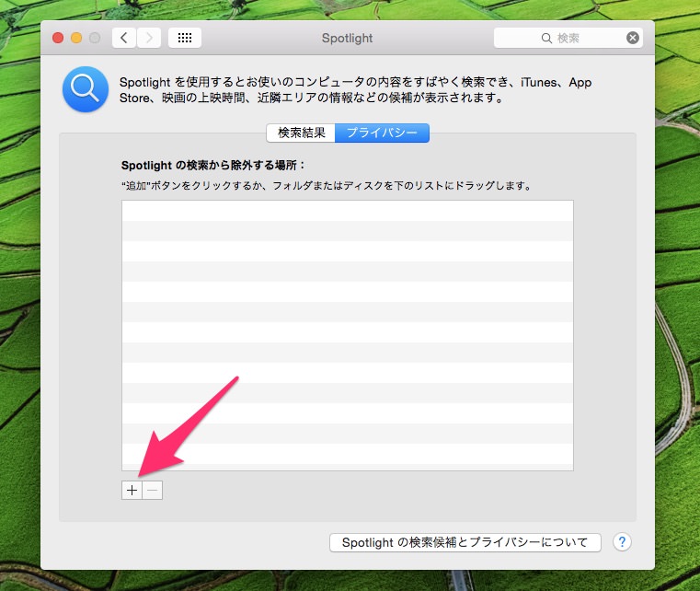Open Spotlight の検索候補とプライバシーについて
Screen dimensions: 700x591
(465, 542)
